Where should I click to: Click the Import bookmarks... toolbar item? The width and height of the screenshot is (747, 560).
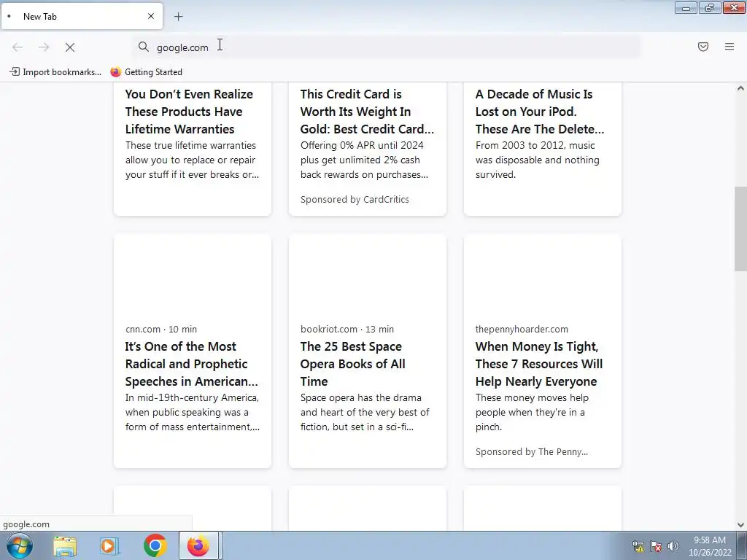coord(55,72)
